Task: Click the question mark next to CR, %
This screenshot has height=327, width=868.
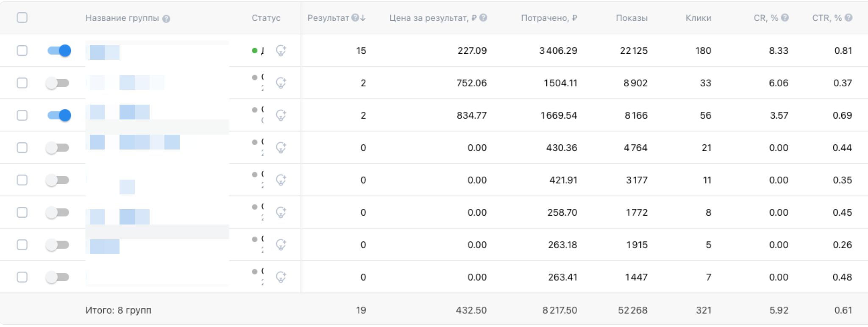Action: (785, 18)
